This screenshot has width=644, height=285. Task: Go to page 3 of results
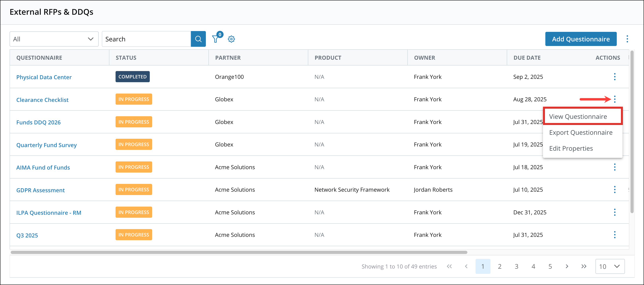pos(517,266)
